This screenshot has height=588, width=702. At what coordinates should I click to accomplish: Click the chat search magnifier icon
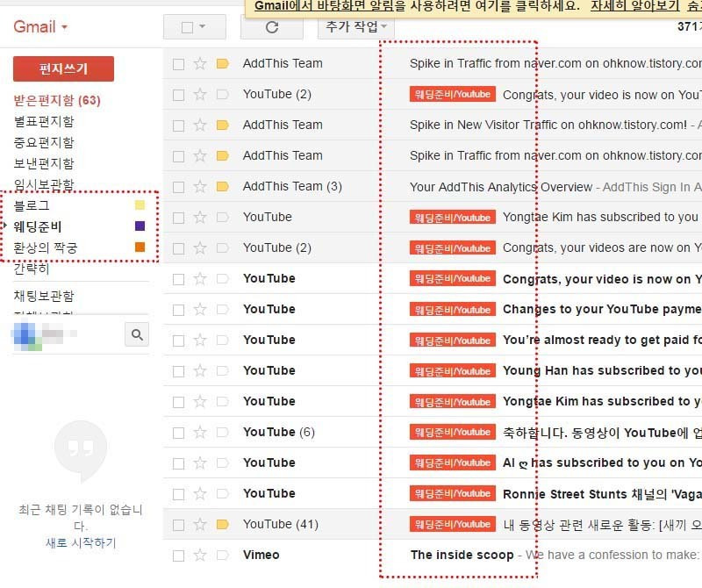(x=137, y=334)
